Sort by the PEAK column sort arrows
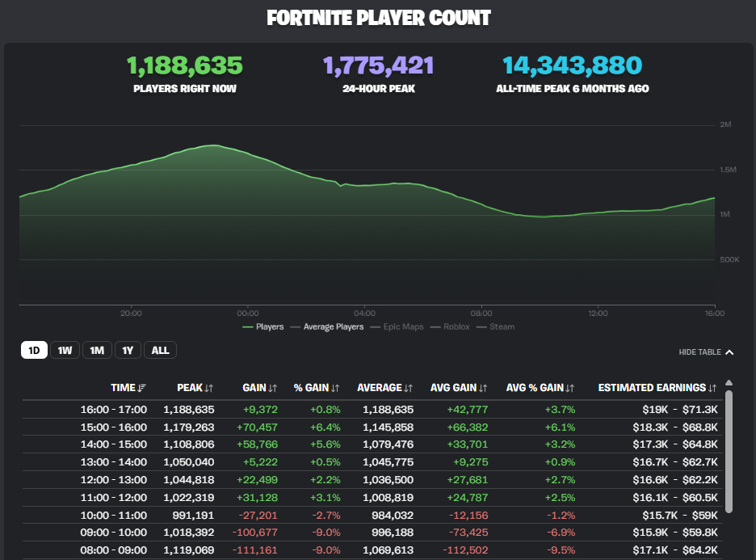Viewport: 756px width, 560px height. pyautogui.click(x=208, y=388)
